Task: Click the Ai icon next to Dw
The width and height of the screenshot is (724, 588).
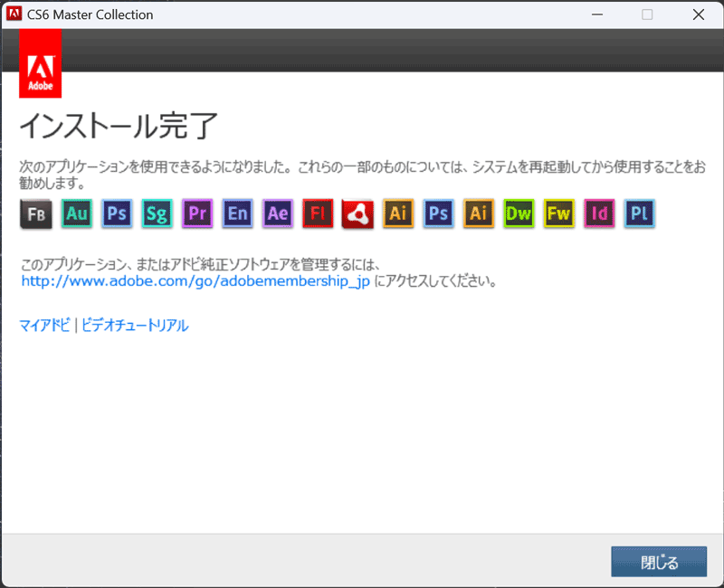Action: pos(479,213)
